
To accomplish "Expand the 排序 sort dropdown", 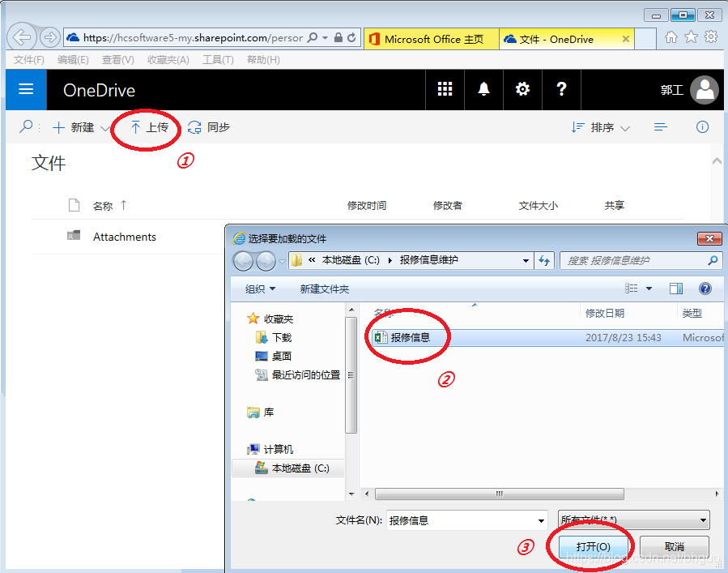I will point(625,128).
